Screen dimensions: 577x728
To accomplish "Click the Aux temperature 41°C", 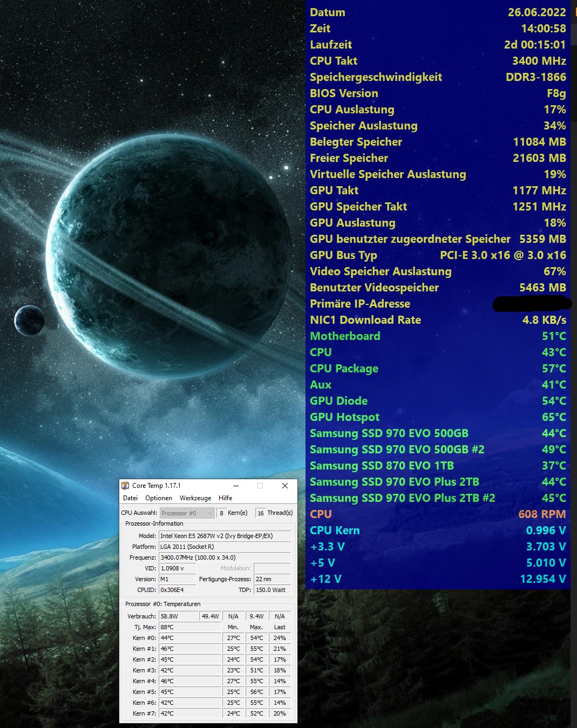I will coord(554,385).
